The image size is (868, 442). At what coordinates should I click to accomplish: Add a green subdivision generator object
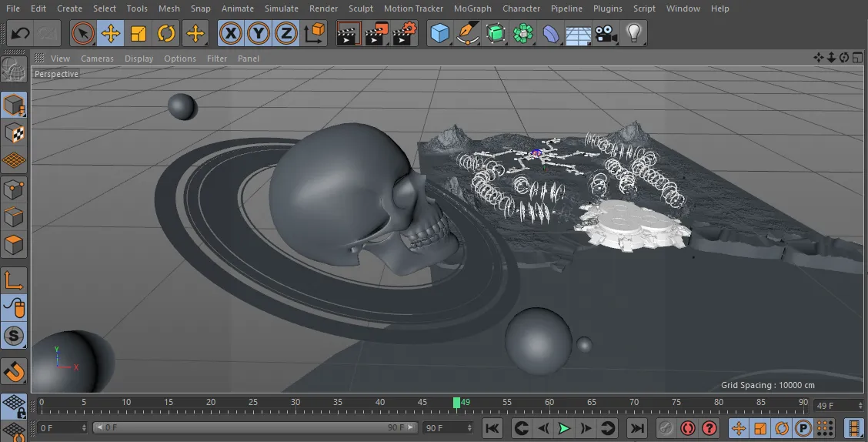[x=496, y=34]
